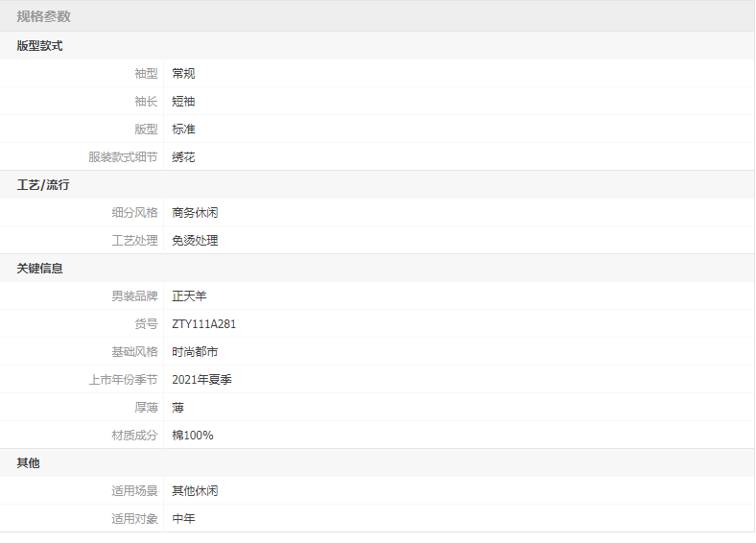Select the 短袖 sleeve length value
This screenshot has height=543, width=756.
point(183,101)
